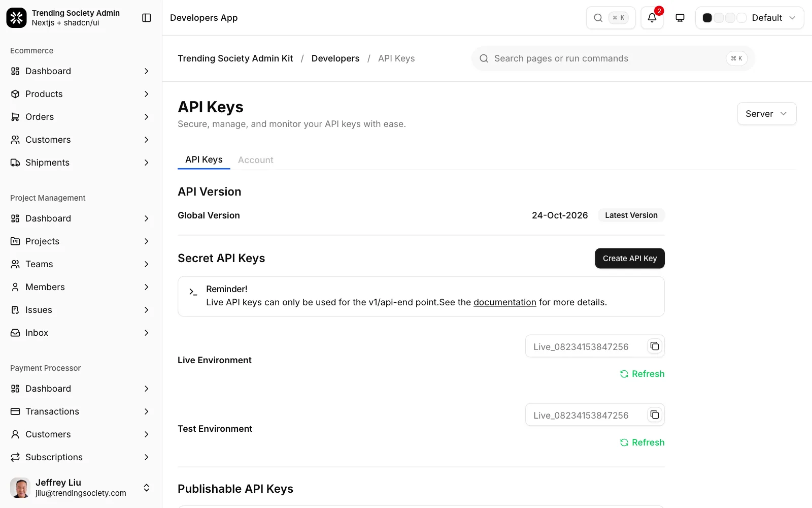
Task: Toggle the sidebar panel icon
Action: (147, 18)
